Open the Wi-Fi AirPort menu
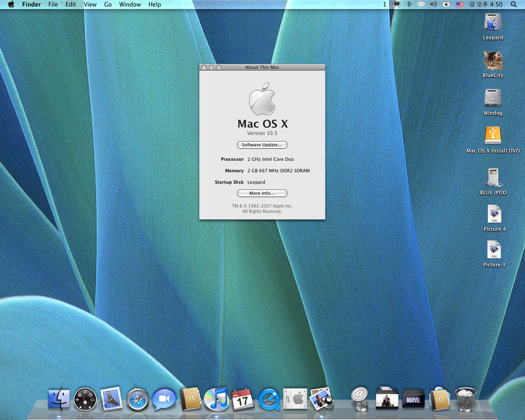Viewport: 525px width, 420px height. tap(421, 4)
